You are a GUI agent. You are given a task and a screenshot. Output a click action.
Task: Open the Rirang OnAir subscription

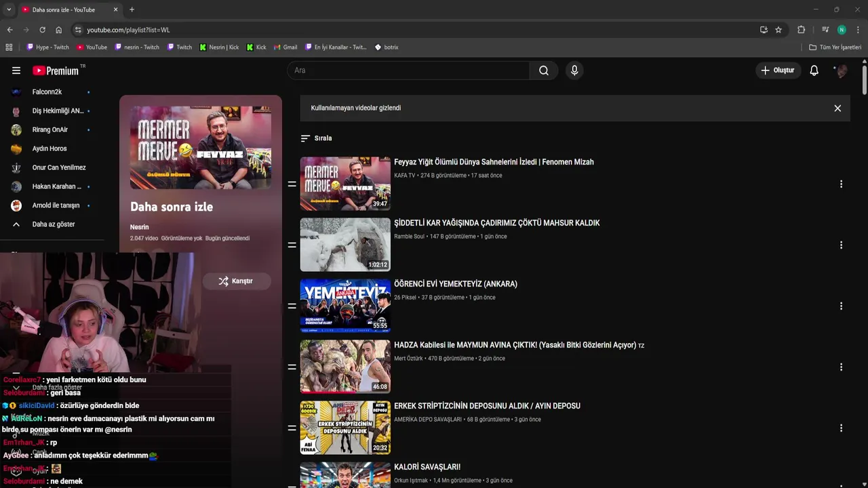[52, 129]
